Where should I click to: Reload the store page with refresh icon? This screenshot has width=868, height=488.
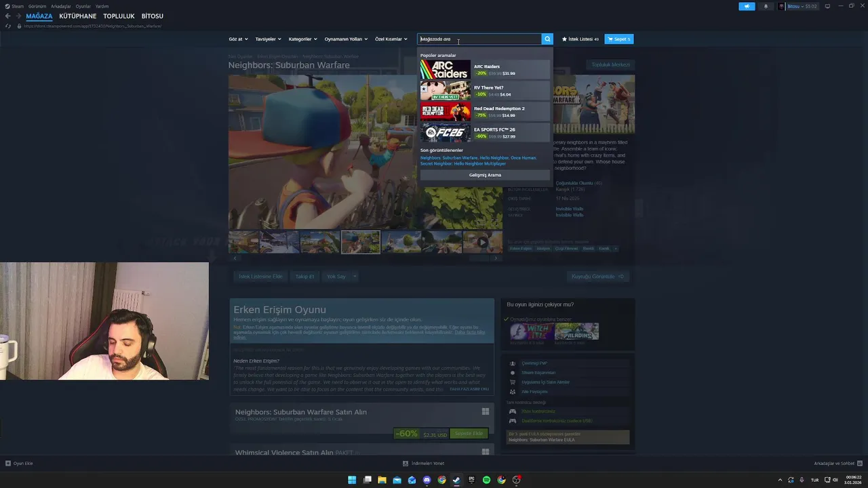click(x=8, y=26)
